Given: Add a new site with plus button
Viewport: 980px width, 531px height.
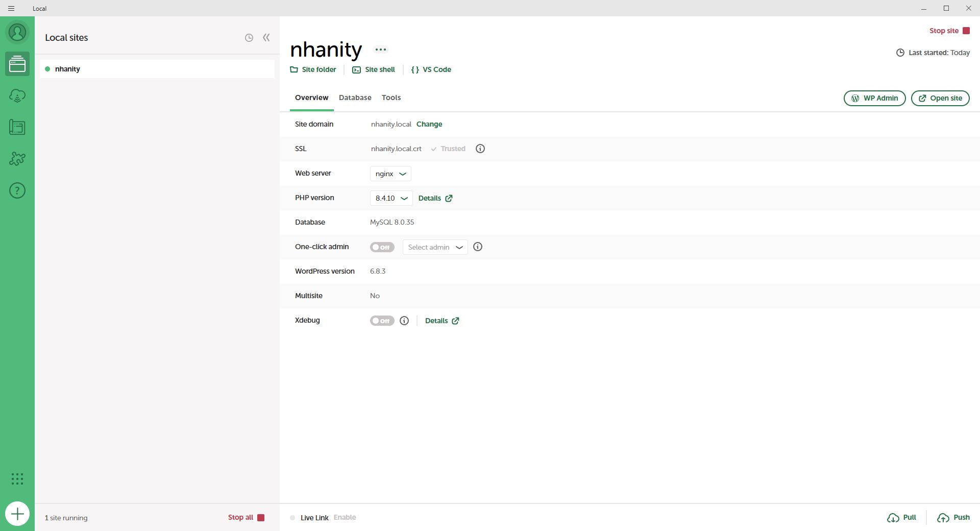Looking at the screenshot, I should 17,514.
